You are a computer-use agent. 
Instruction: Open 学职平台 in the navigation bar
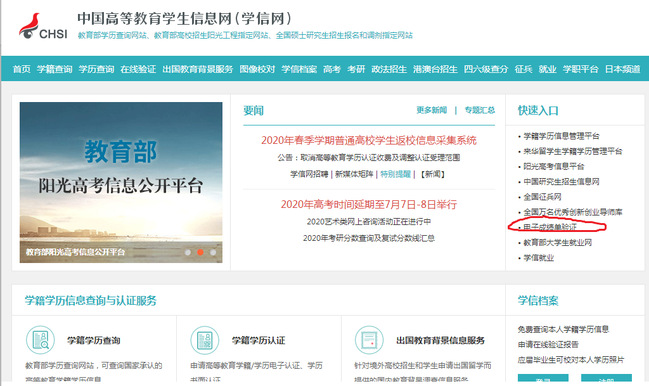(x=581, y=69)
